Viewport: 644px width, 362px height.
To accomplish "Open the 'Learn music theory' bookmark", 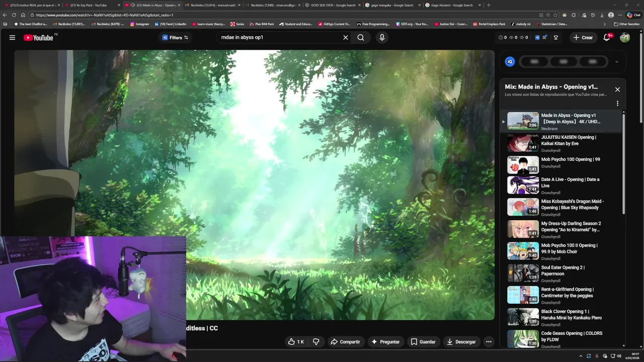I will 208,24.
